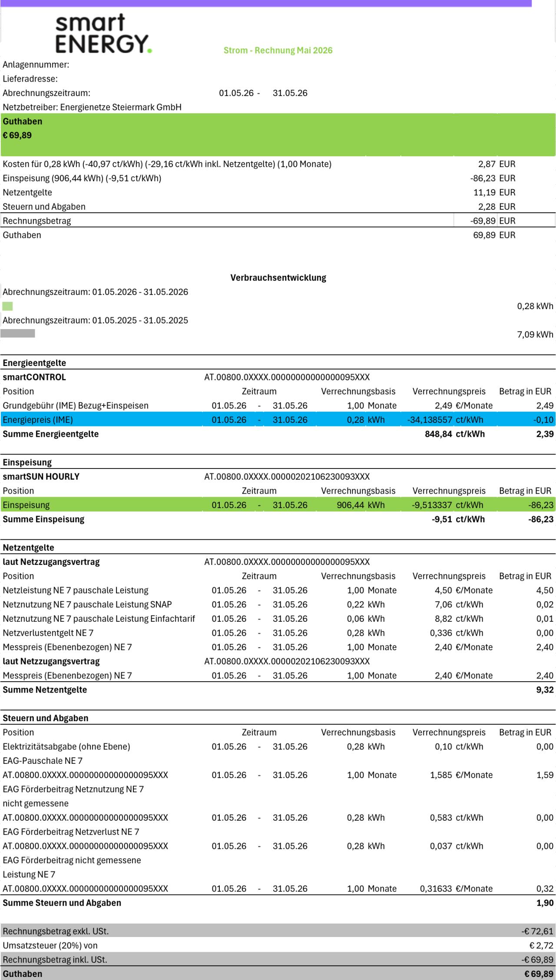Click the smartCONTROL tariff label
The image size is (556, 980).
point(34,377)
